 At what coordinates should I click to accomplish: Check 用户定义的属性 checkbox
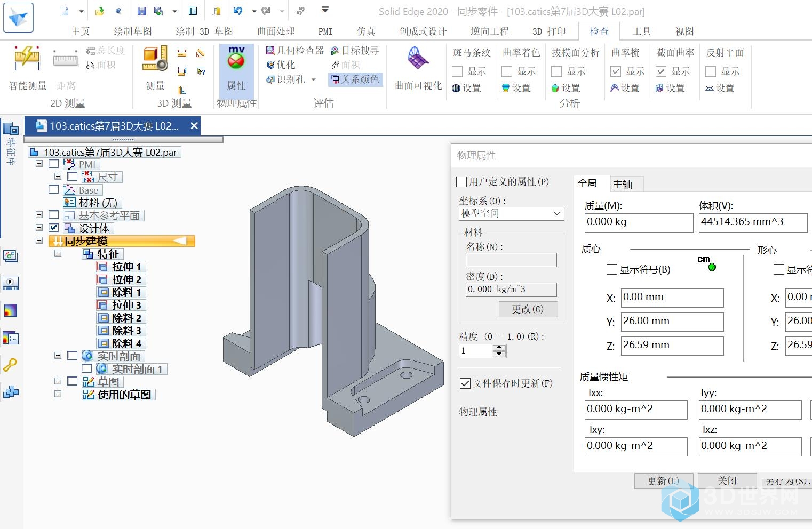pos(462,182)
